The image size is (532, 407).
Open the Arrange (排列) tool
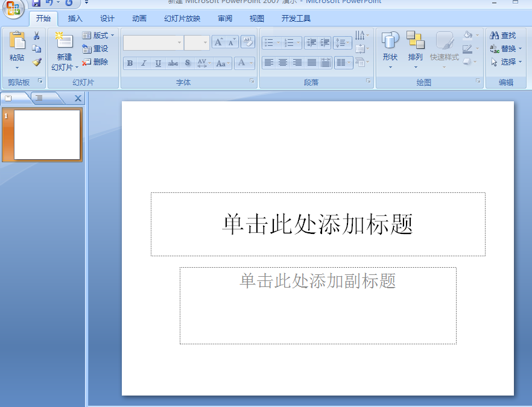click(x=415, y=47)
